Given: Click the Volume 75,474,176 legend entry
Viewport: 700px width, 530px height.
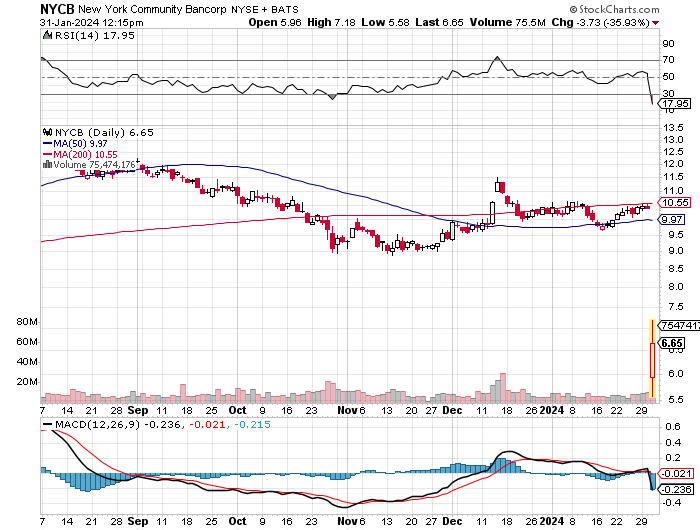Looking at the screenshot, I should pyautogui.click(x=94, y=165).
